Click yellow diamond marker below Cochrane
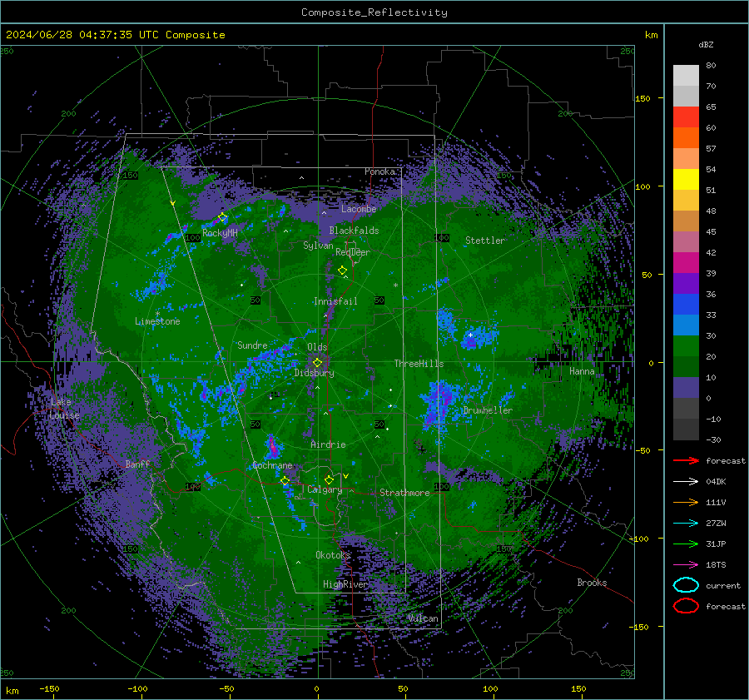749x700 pixels. pyautogui.click(x=285, y=481)
